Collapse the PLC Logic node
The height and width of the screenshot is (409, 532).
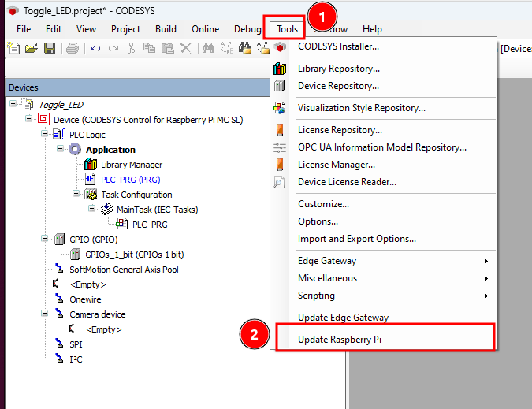(44, 133)
